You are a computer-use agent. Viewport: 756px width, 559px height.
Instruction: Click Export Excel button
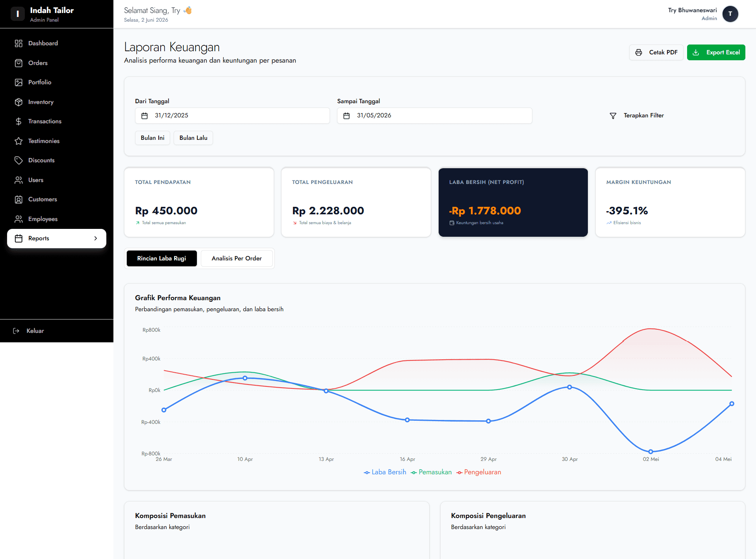click(x=716, y=52)
